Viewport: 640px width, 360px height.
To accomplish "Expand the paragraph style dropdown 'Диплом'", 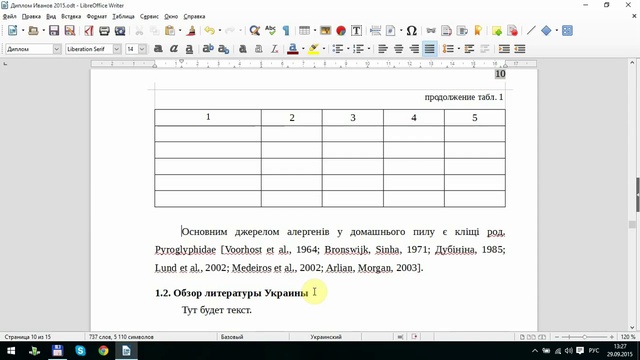I will pyautogui.click(x=57, y=49).
